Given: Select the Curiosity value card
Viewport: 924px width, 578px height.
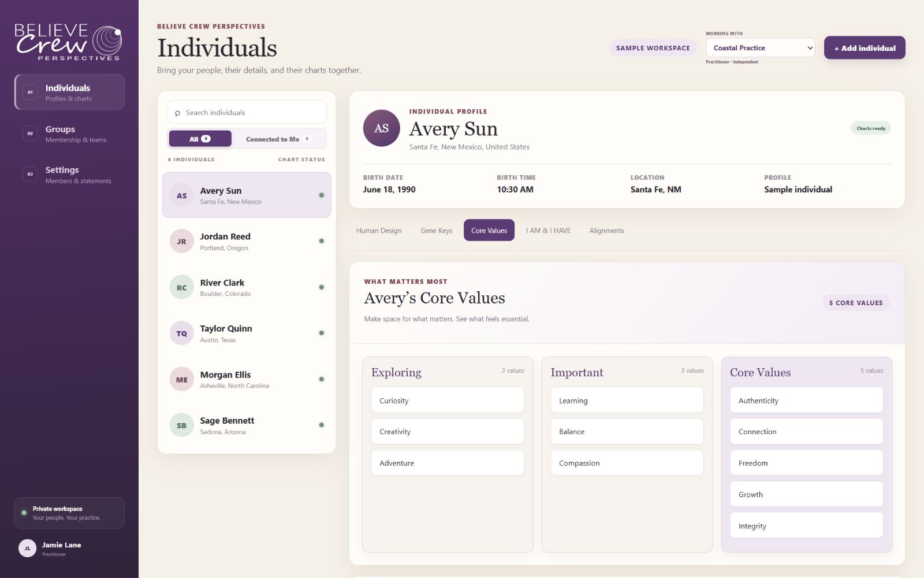Looking at the screenshot, I should coord(448,400).
